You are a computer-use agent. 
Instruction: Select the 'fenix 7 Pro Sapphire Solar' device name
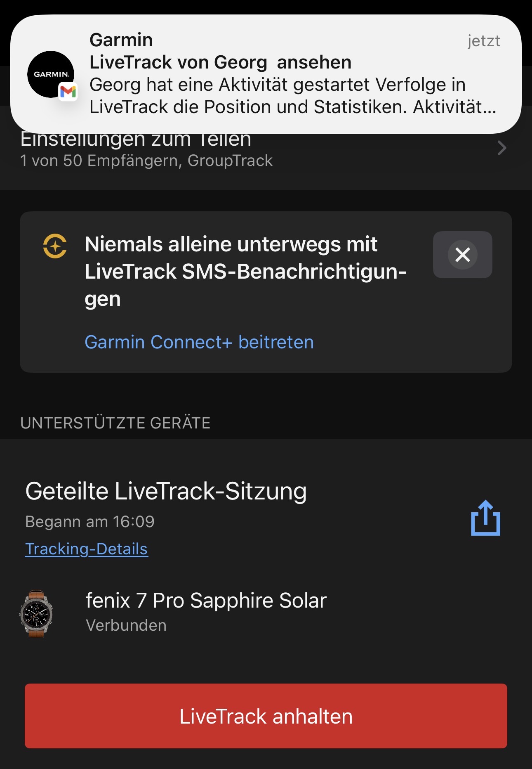pyautogui.click(x=206, y=600)
